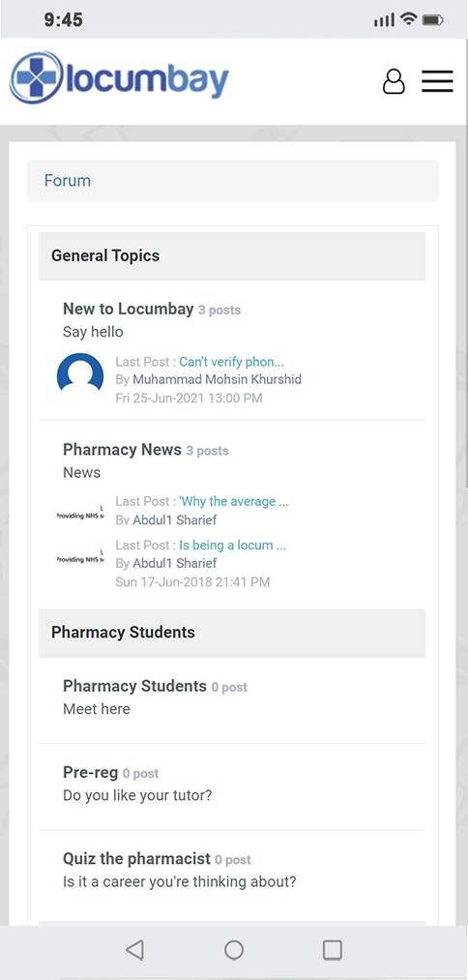
Task: Select the General Topics section header
Action: pyautogui.click(x=232, y=256)
